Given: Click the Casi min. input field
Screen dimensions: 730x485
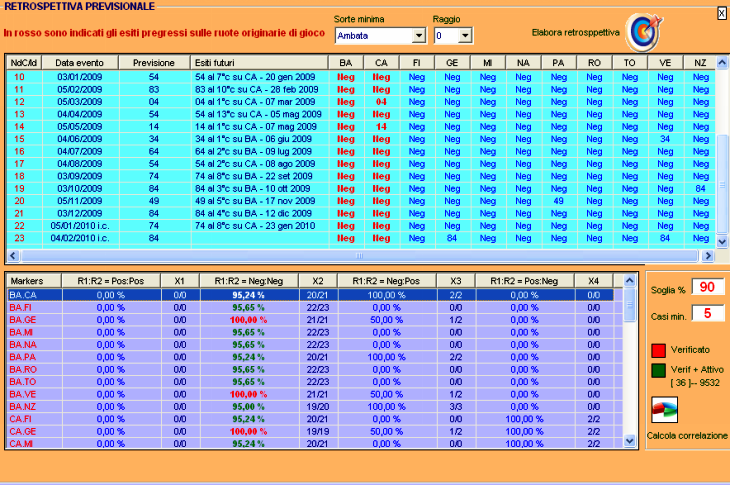Looking at the screenshot, I should point(707,314).
